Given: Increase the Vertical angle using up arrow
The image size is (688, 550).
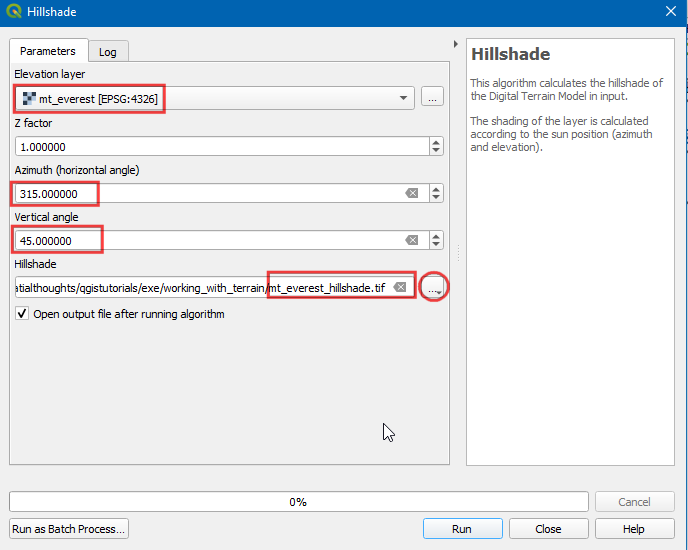Looking at the screenshot, I should tap(436, 236).
